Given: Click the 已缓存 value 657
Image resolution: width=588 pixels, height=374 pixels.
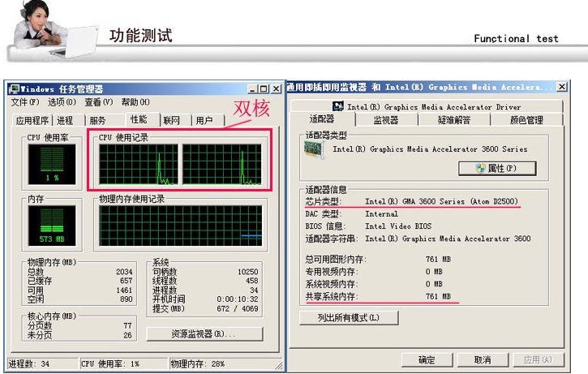Looking at the screenshot, I should coord(127,281).
